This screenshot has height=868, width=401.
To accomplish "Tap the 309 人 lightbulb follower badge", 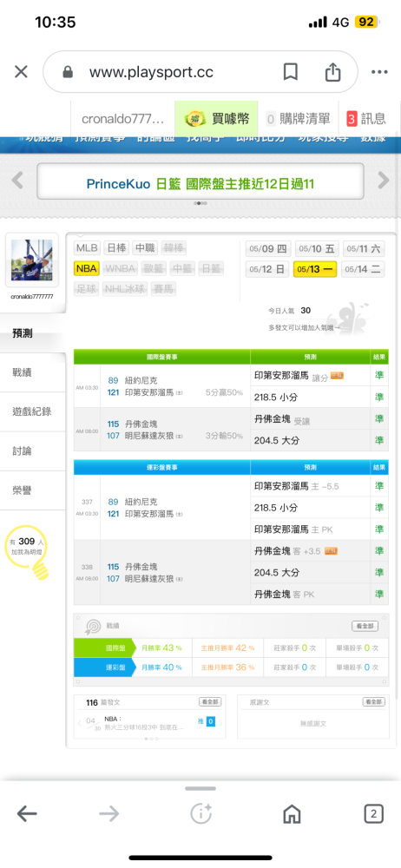I will [27, 551].
